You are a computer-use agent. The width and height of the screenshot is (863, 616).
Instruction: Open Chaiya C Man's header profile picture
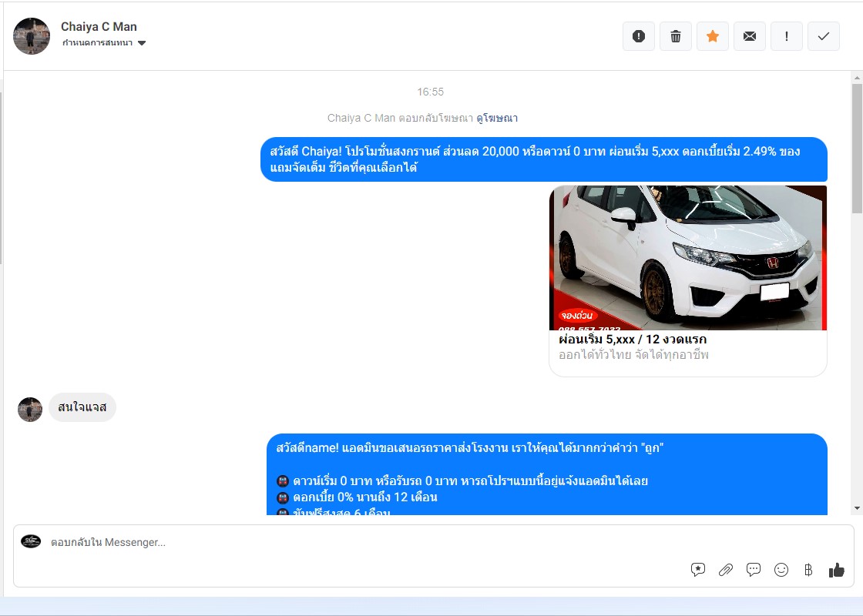[32, 36]
